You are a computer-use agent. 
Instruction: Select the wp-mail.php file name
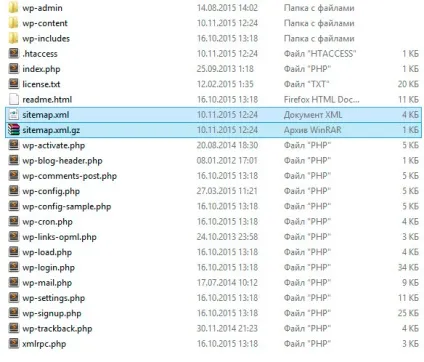click(x=47, y=283)
